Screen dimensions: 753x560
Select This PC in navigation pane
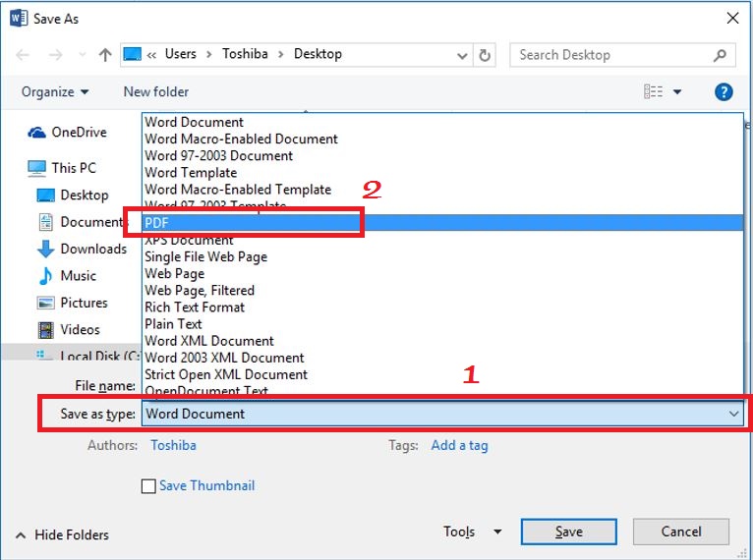[x=74, y=168]
